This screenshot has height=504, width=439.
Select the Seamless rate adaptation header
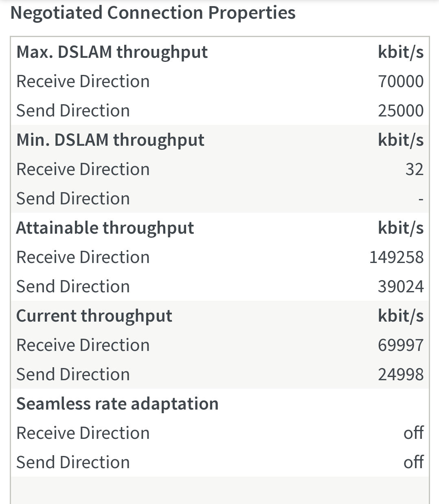(117, 404)
